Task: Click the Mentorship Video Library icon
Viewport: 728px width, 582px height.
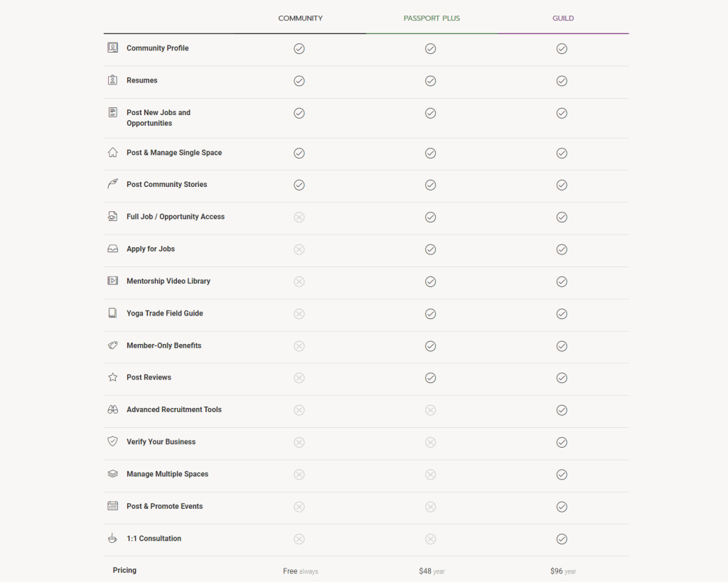Action: [112, 281]
